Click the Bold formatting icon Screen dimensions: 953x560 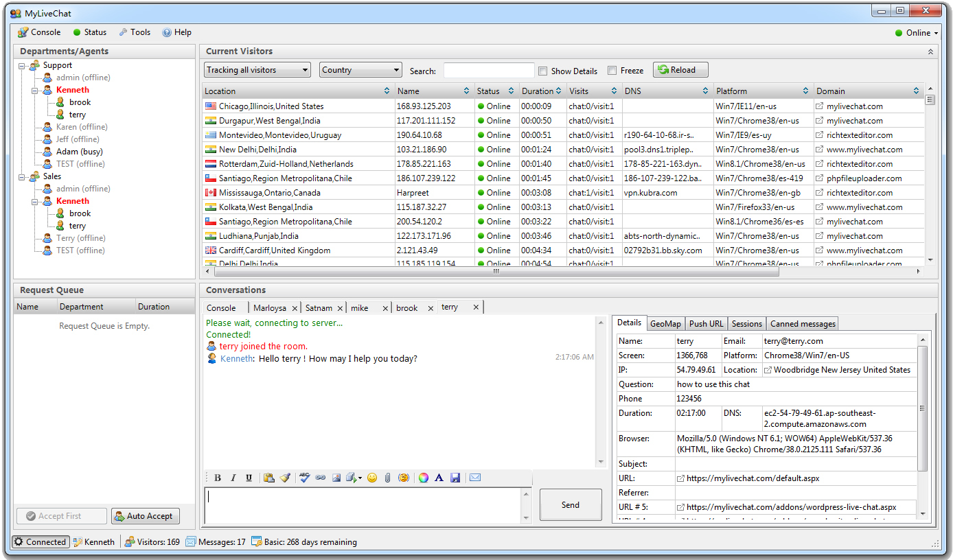pos(218,478)
